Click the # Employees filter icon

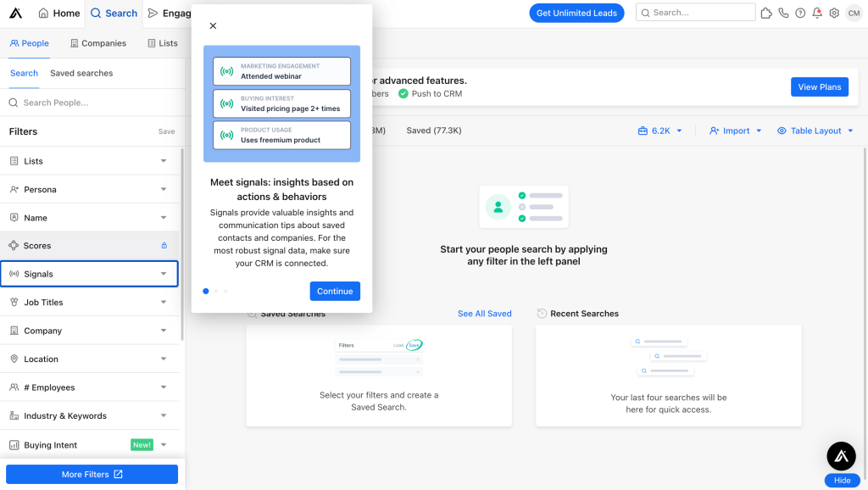14,387
